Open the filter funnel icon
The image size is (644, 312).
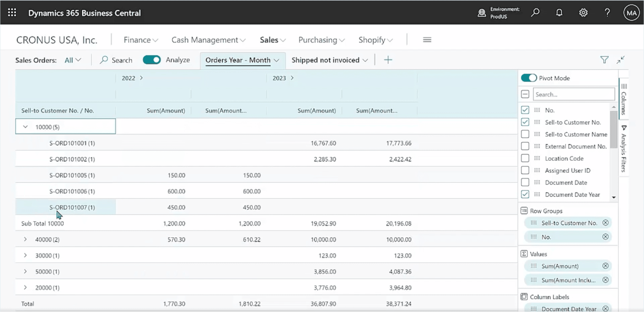pos(604,60)
